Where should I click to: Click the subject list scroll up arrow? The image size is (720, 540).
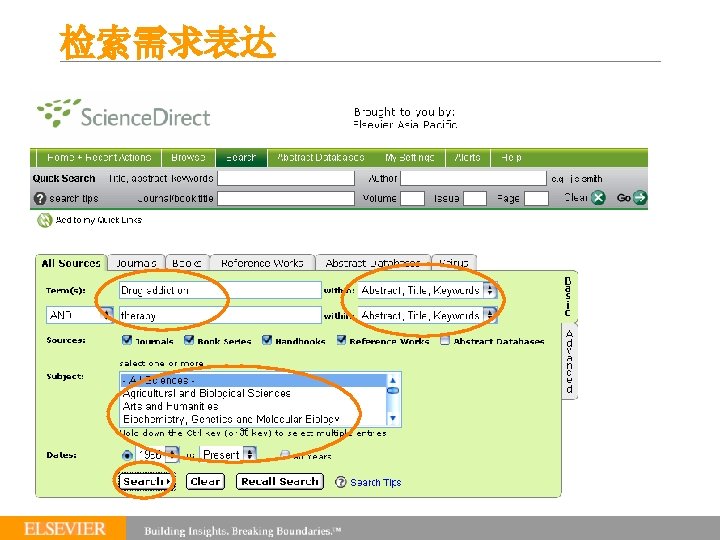pyautogui.click(x=393, y=380)
